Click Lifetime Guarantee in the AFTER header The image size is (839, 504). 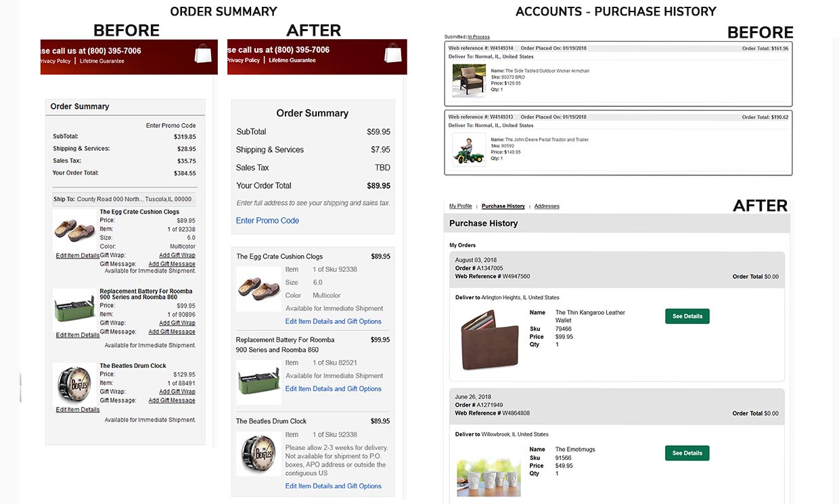[292, 60]
